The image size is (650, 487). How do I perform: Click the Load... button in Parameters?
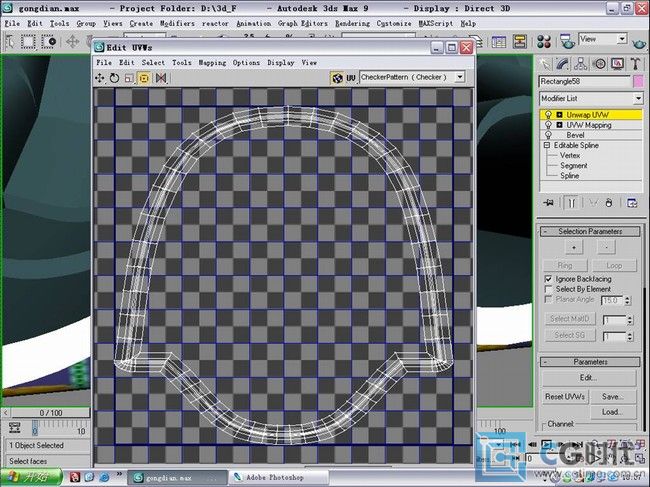(x=613, y=412)
